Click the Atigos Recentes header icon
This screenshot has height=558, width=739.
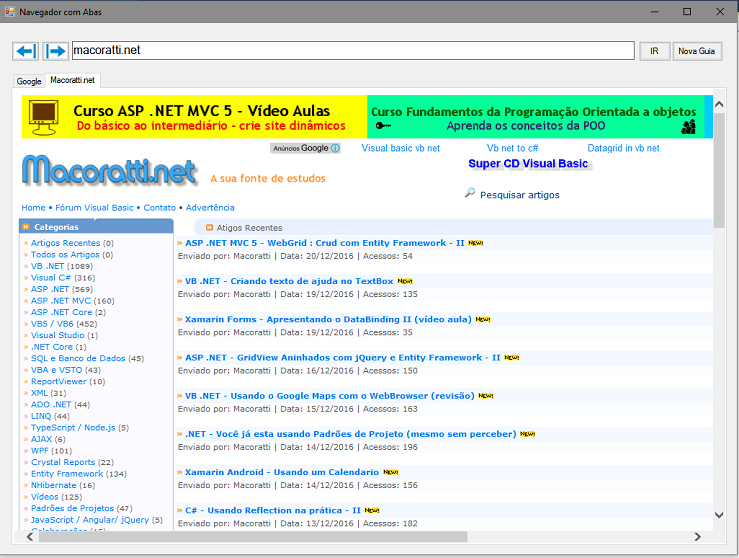coord(209,228)
